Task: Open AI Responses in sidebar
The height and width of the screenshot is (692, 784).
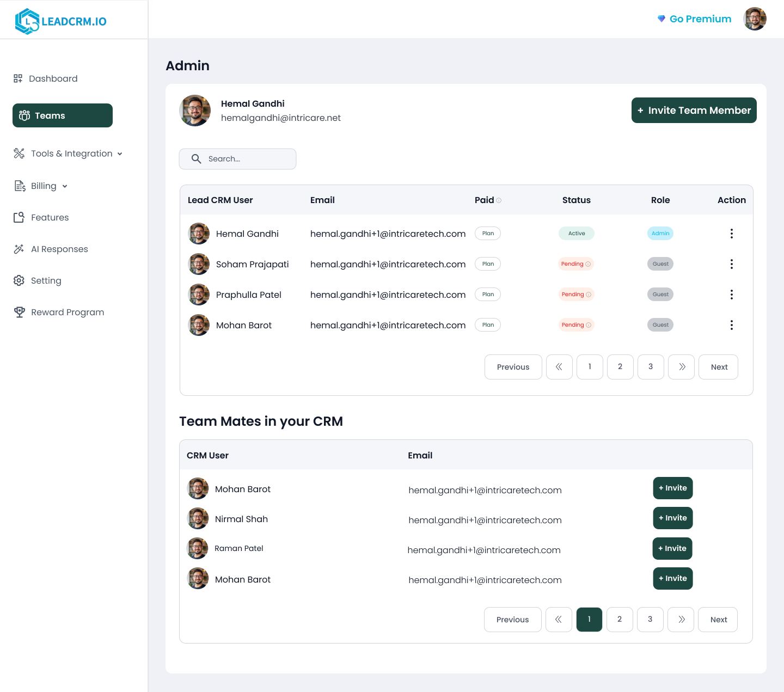Action: coord(51,249)
